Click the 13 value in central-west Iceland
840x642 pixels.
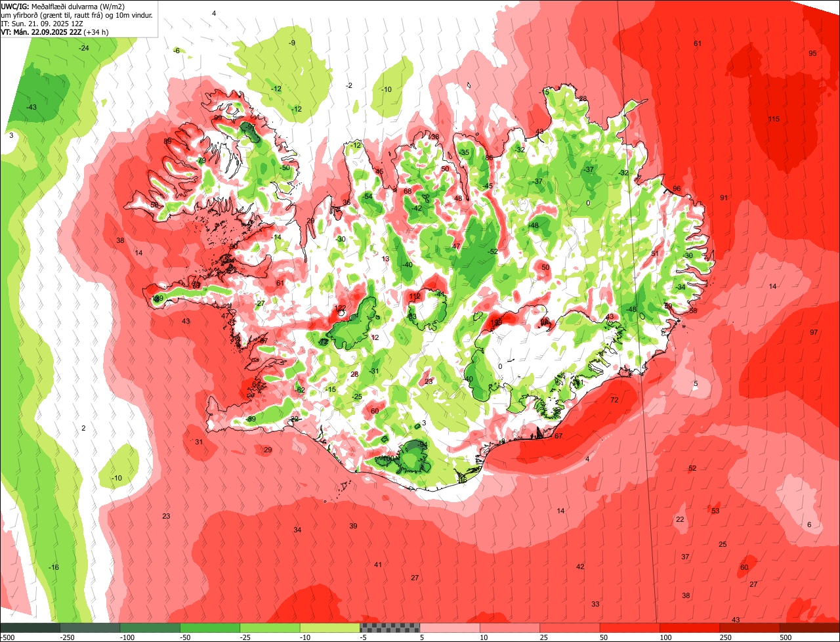pos(385,259)
